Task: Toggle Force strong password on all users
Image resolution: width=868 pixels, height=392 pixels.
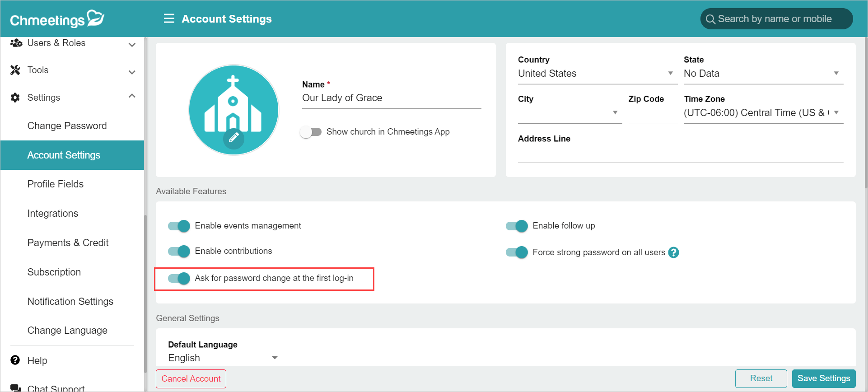Action: pos(517,252)
